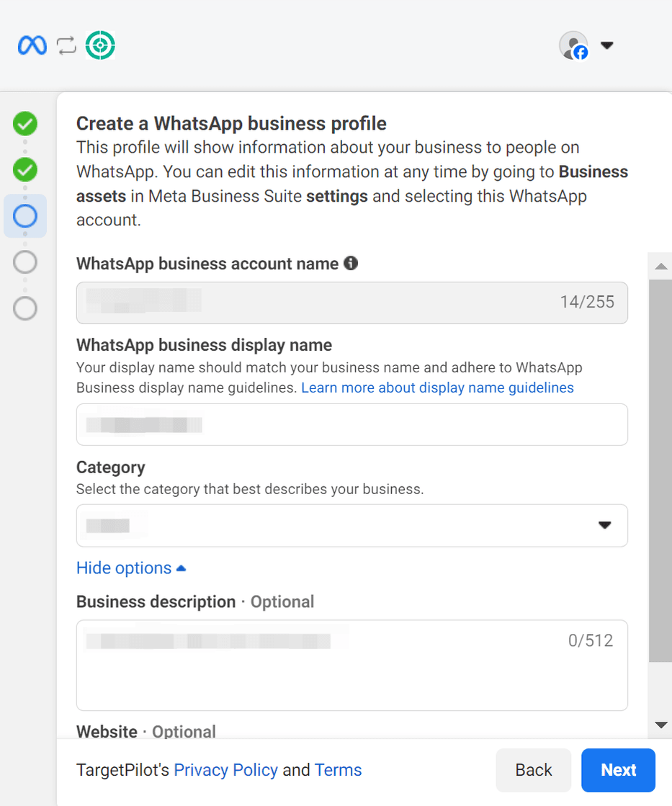Click the WhatsApp business display name field
The height and width of the screenshot is (806, 672).
point(352,424)
